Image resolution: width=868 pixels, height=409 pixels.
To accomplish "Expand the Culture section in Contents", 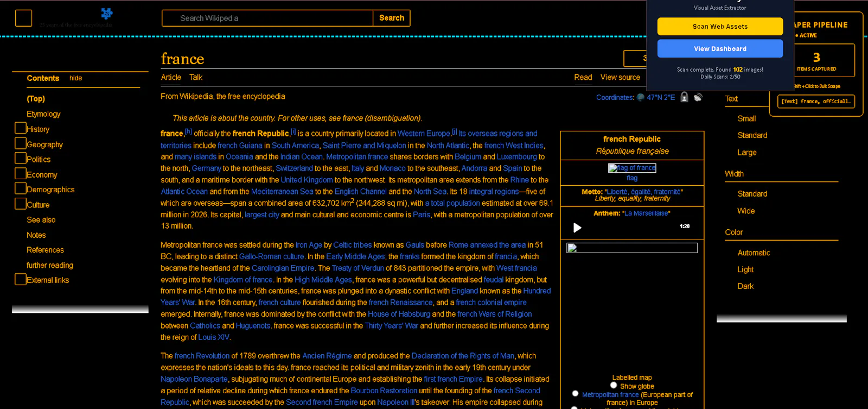I will coord(21,204).
